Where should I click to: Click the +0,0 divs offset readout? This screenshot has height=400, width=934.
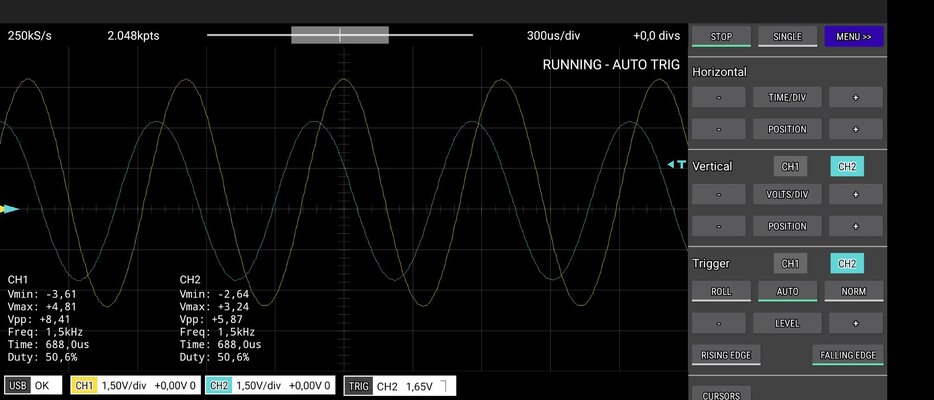click(x=656, y=36)
